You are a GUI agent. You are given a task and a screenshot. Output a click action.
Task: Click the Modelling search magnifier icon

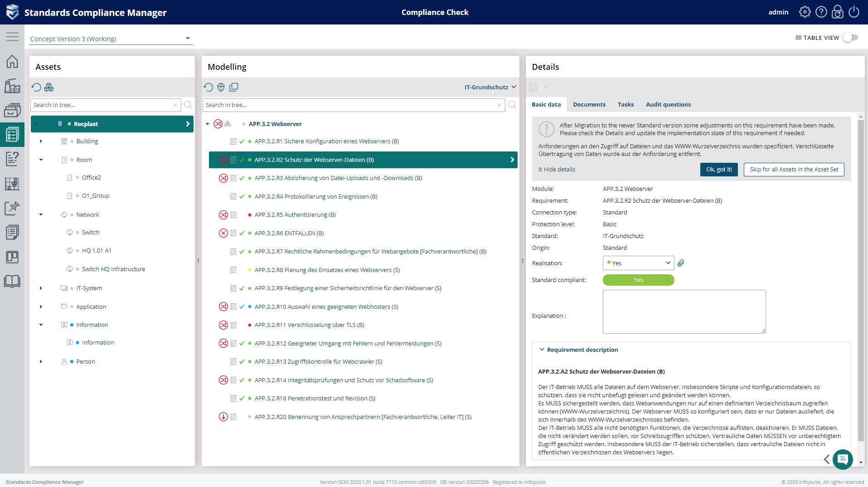(x=512, y=105)
